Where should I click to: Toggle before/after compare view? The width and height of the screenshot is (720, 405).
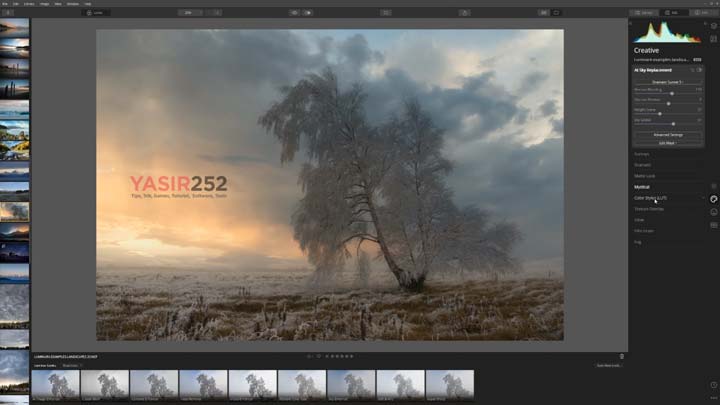308,13
